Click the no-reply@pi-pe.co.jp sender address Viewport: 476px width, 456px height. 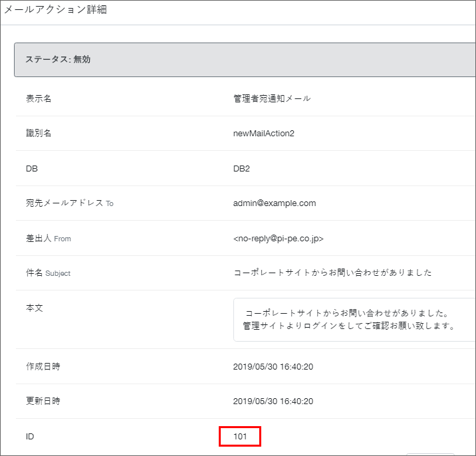click(x=279, y=239)
